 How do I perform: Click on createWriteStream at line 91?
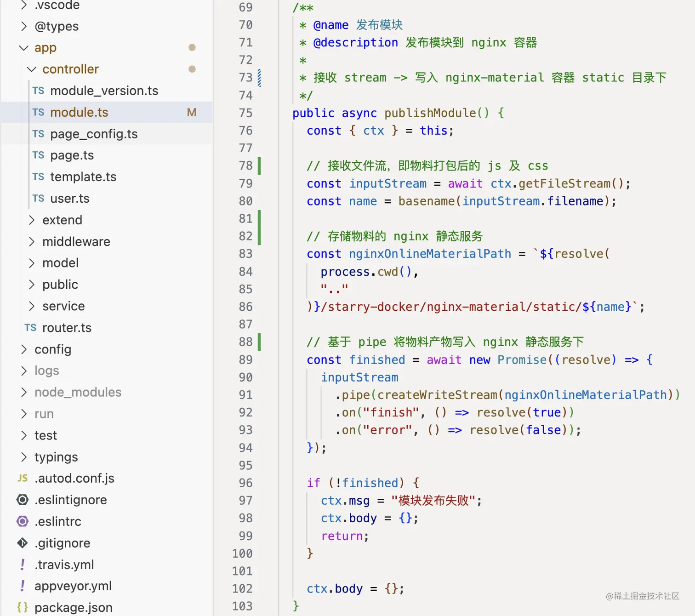click(x=438, y=395)
